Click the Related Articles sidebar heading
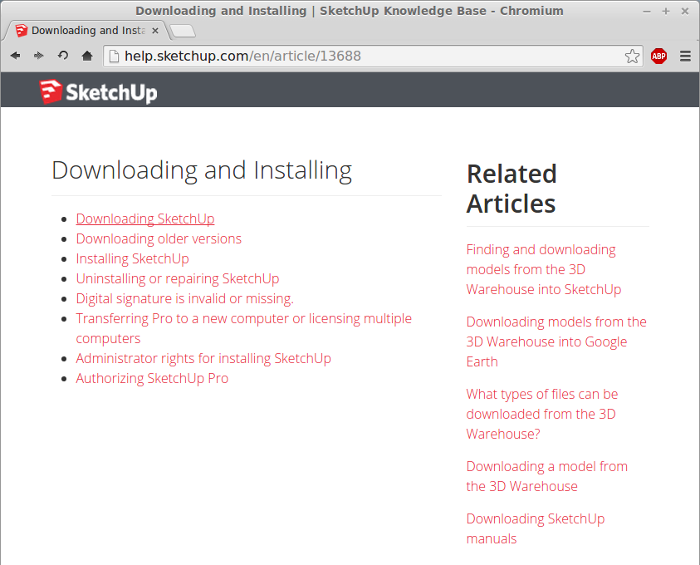The image size is (700, 565). click(x=512, y=189)
